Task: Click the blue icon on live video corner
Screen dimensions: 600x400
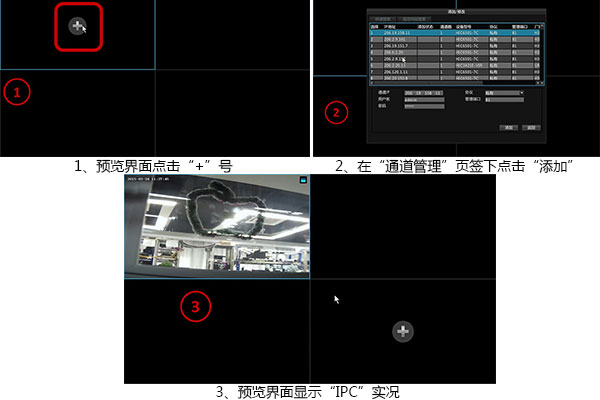Action: click(301, 180)
